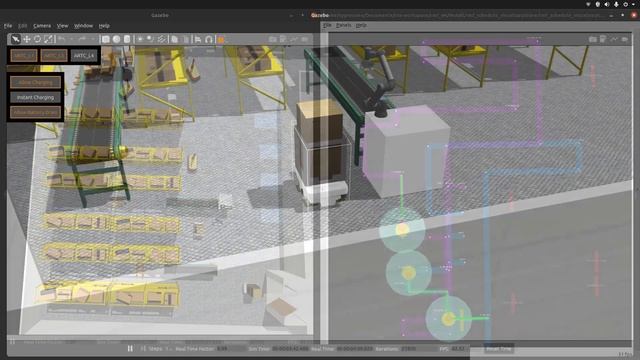The height and width of the screenshot is (360, 640).
Task: Insert a Box shape
Action: click(x=106, y=39)
